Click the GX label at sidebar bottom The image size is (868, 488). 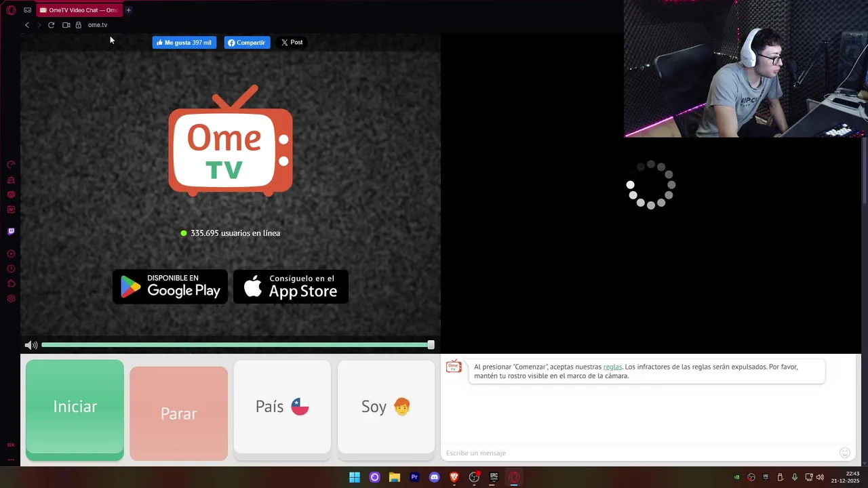point(11,445)
